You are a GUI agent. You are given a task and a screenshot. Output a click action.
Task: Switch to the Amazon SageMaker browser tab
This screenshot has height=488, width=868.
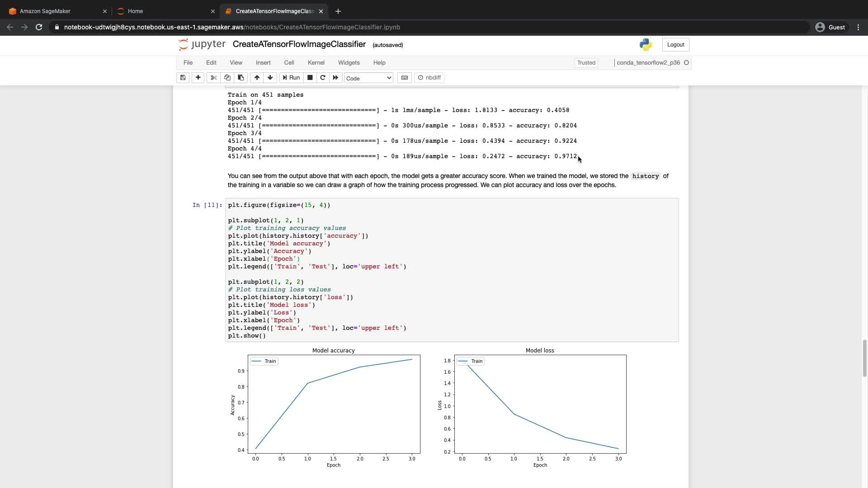coord(45,11)
